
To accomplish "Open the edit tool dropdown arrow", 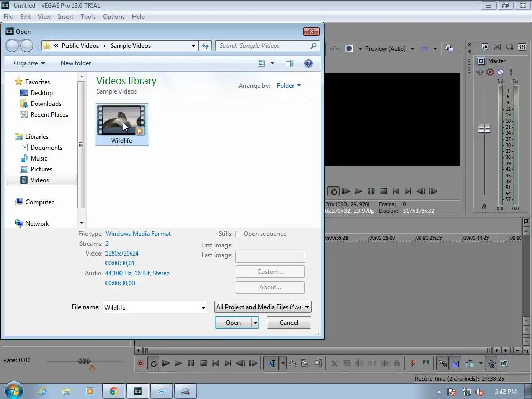I will pos(283,363).
